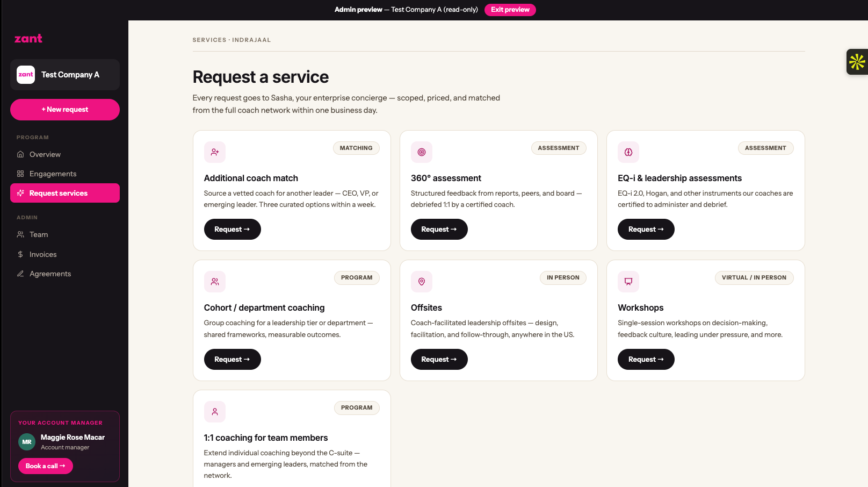Click the MR account manager avatar
The height and width of the screenshot is (487, 868).
click(x=27, y=442)
